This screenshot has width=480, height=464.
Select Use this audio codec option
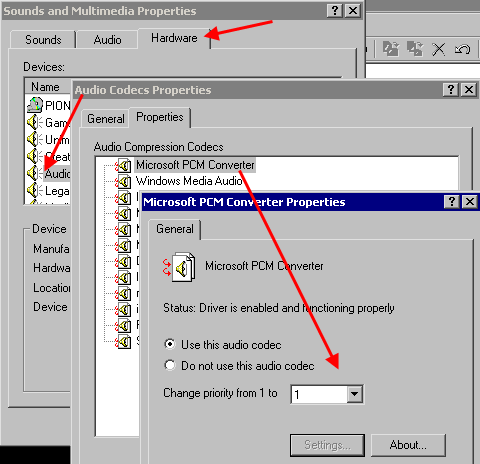170,344
